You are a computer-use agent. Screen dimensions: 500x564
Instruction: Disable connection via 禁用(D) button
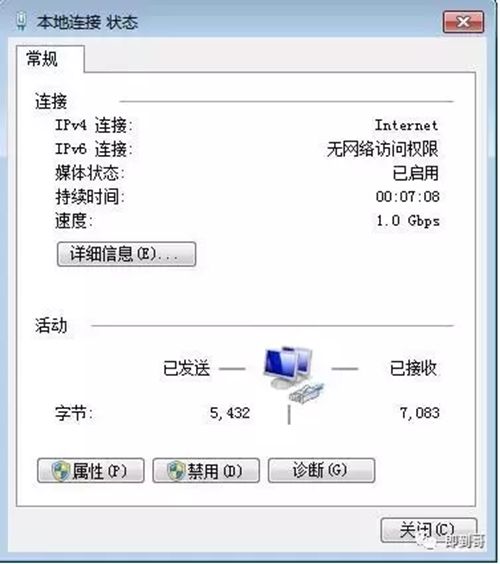[x=206, y=470]
